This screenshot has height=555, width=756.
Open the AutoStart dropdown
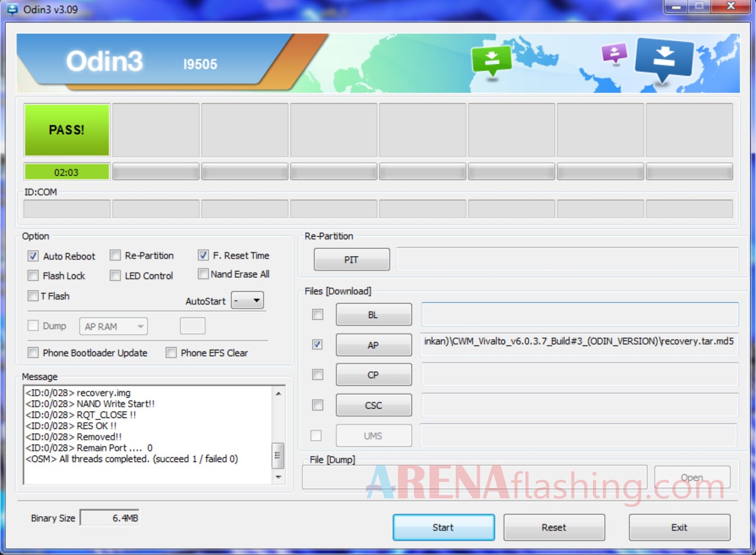tap(247, 300)
